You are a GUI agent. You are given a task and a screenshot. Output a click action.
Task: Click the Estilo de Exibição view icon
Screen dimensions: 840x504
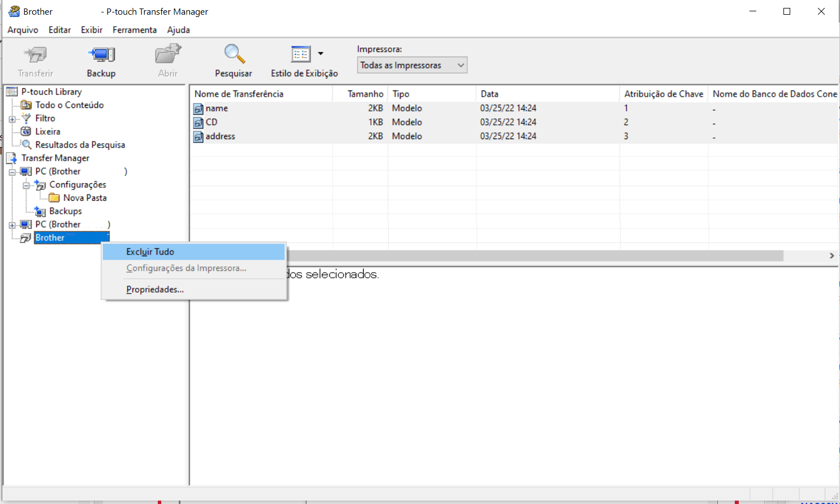[301, 54]
